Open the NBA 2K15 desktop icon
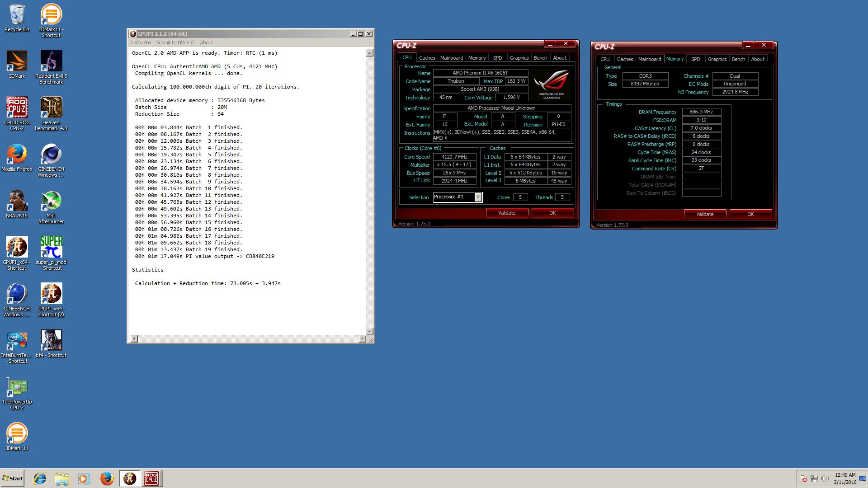Image resolution: width=868 pixels, height=488 pixels. (x=17, y=204)
